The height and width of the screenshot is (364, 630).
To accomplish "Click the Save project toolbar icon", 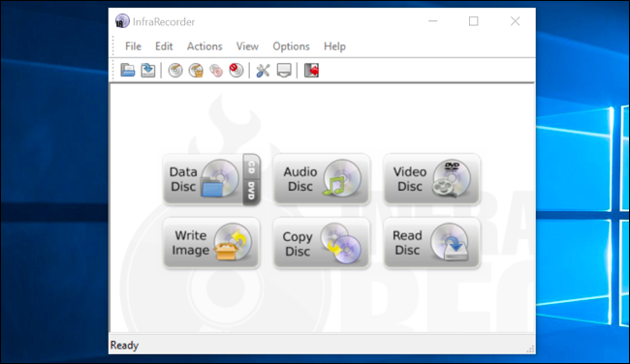I will [148, 71].
